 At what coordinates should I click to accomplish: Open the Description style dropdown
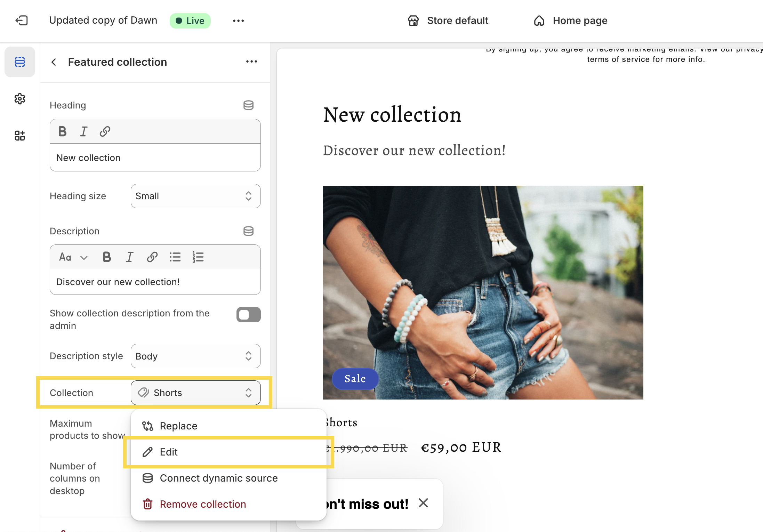coord(195,356)
